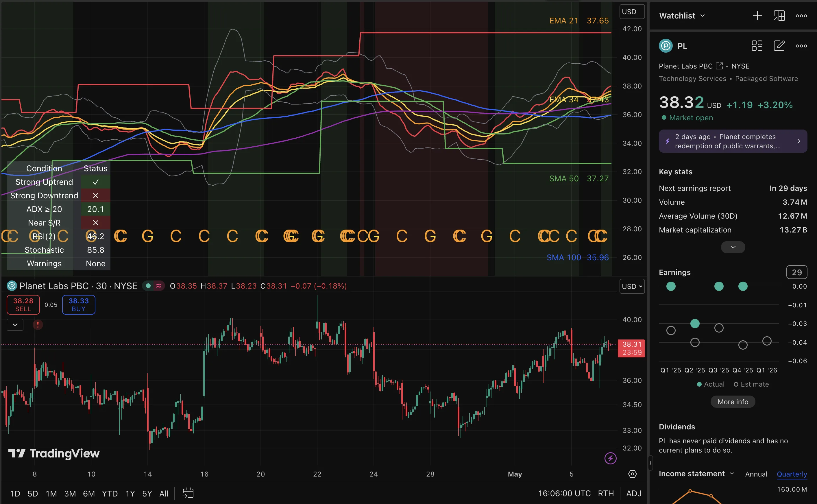Click the Strong Uptrend status checkmark
Viewport: 817px width, 504px height.
(x=95, y=182)
